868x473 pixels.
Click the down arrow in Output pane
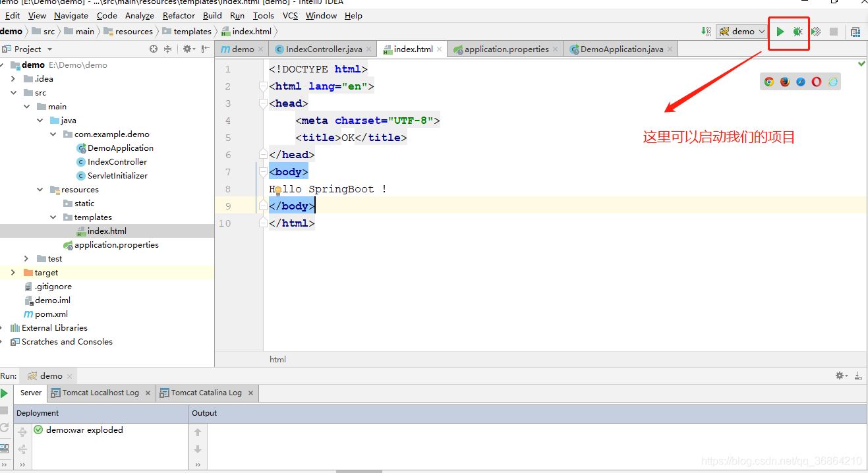pyautogui.click(x=198, y=449)
